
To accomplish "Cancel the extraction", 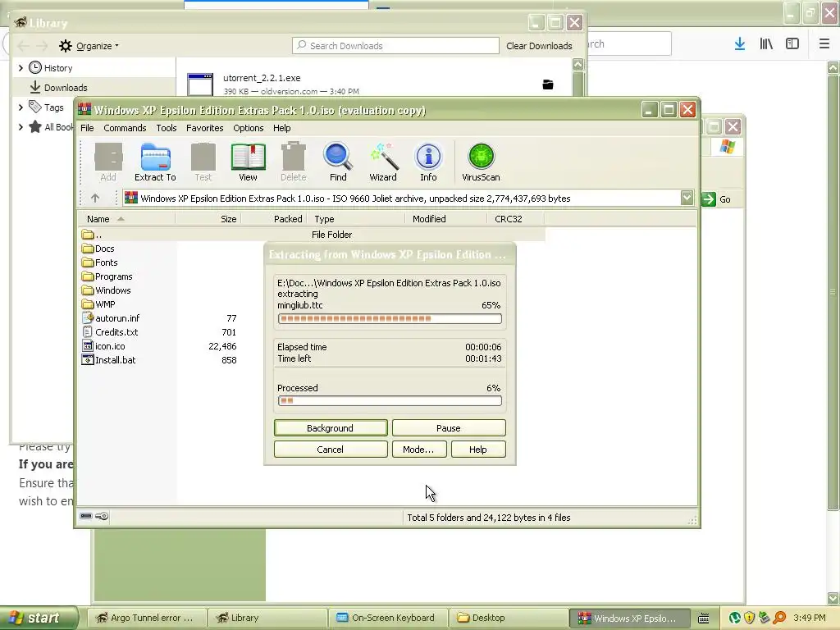I will (331, 450).
